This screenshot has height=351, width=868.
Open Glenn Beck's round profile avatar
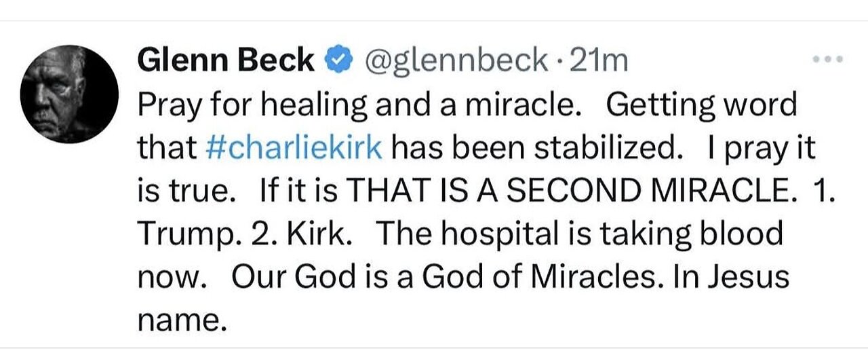click(x=71, y=95)
